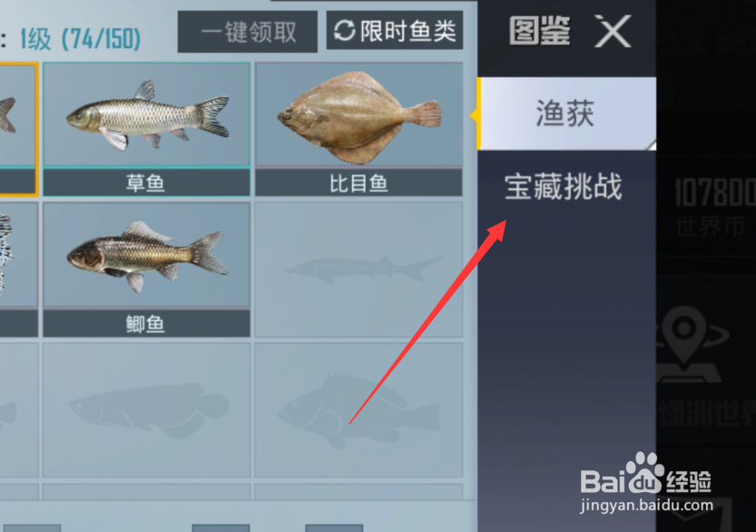Select the 草鱼 fish card

[x=147, y=129]
